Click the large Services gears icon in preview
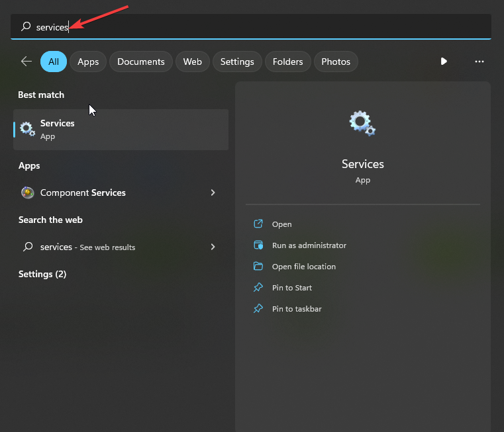504x432 pixels. (362, 123)
